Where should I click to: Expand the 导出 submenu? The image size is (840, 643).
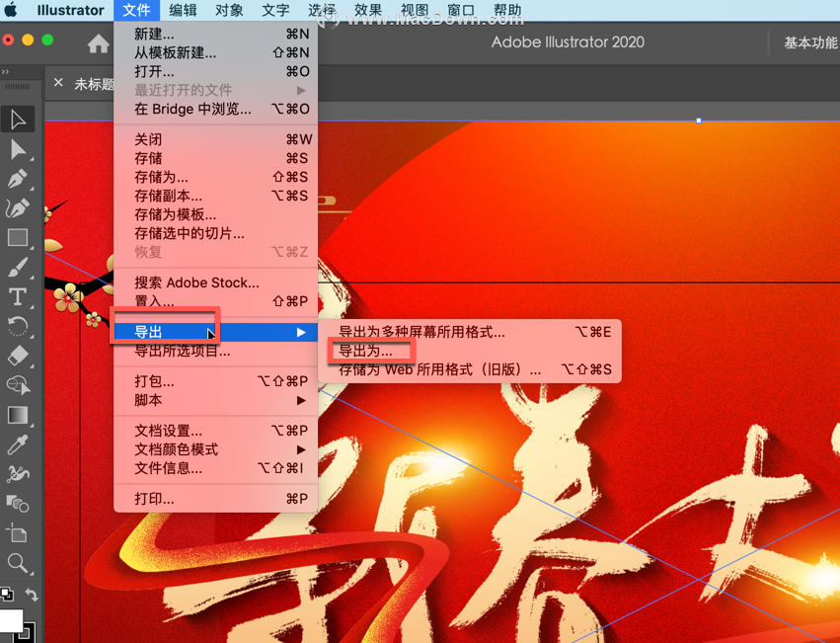pos(216,333)
